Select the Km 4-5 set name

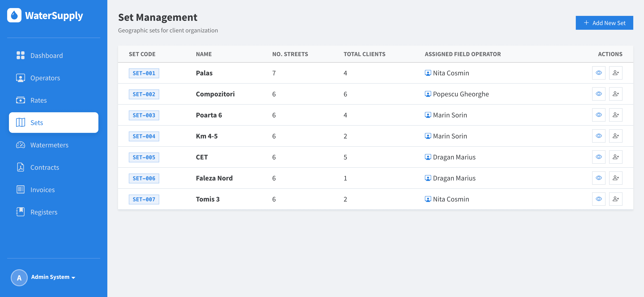206,136
